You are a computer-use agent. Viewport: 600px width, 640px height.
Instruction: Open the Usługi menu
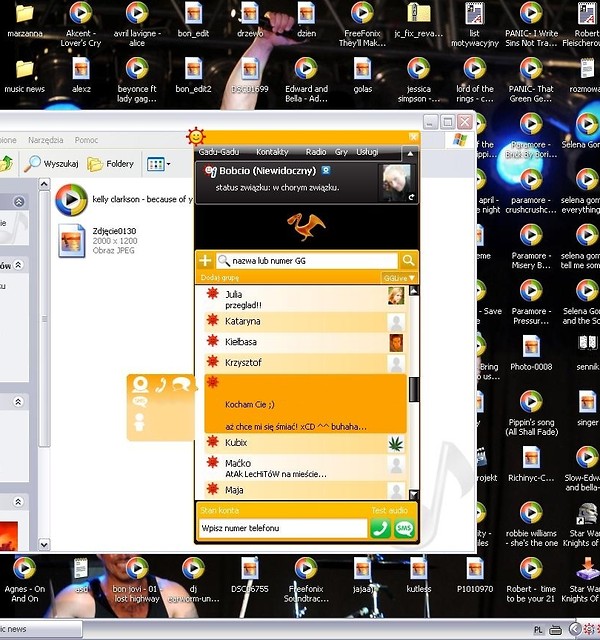pyautogui.click(x=367, y=152)
